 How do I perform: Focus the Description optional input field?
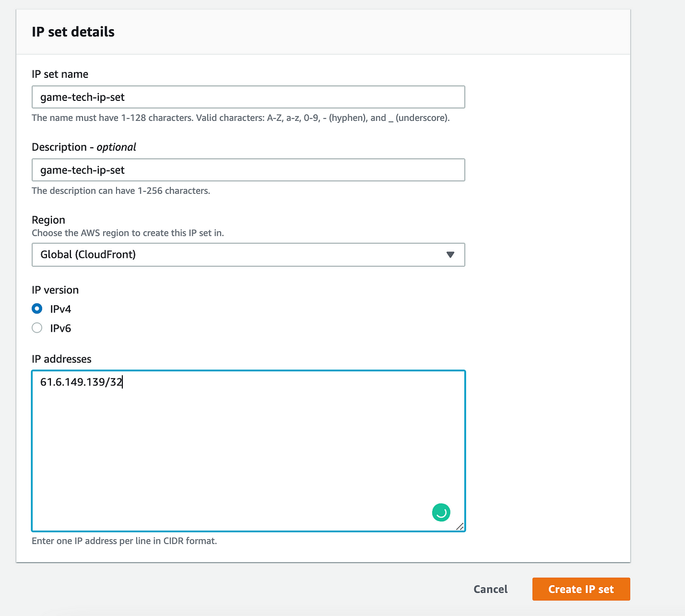pyautogui.click(x=248, y=170)
